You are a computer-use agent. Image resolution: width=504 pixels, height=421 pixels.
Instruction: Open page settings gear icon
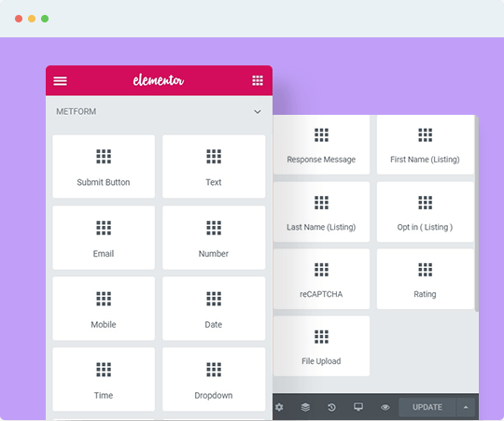coord(279,407)
